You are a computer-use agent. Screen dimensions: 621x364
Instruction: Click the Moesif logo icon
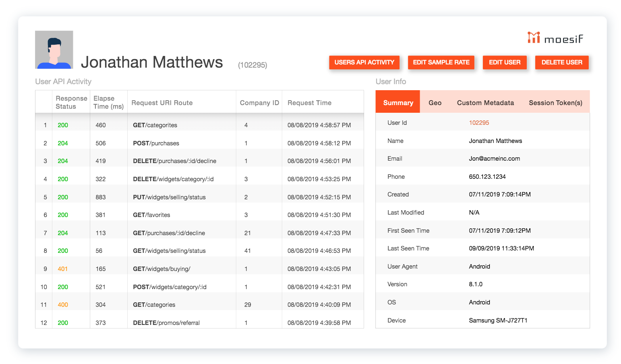(534, 37)
